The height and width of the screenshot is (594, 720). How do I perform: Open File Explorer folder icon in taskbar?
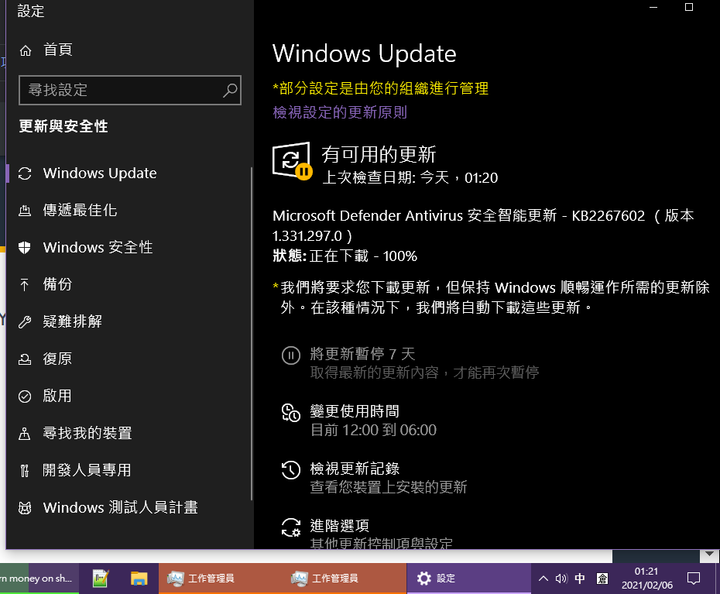coord(139,578)
